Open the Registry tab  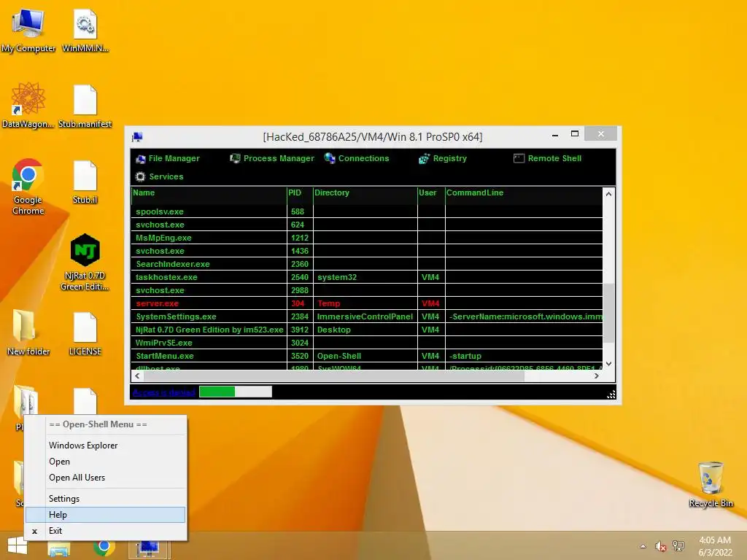(x=443, y=158)
